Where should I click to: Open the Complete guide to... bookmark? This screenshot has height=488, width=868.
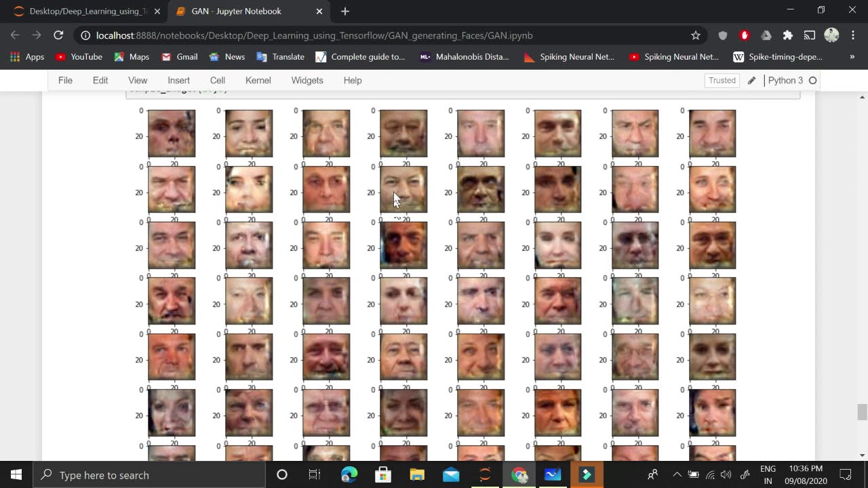360,57
